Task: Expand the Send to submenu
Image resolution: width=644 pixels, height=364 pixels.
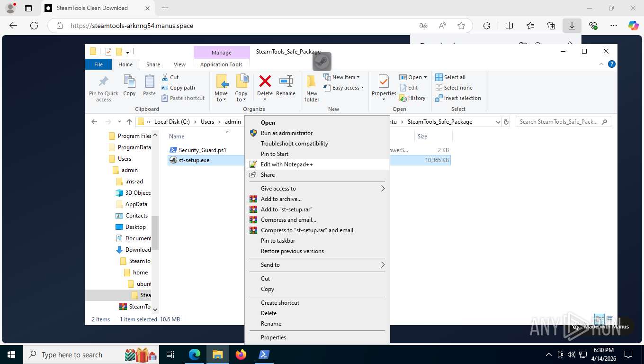Action: pyautogui.click(x=317, y=265)
